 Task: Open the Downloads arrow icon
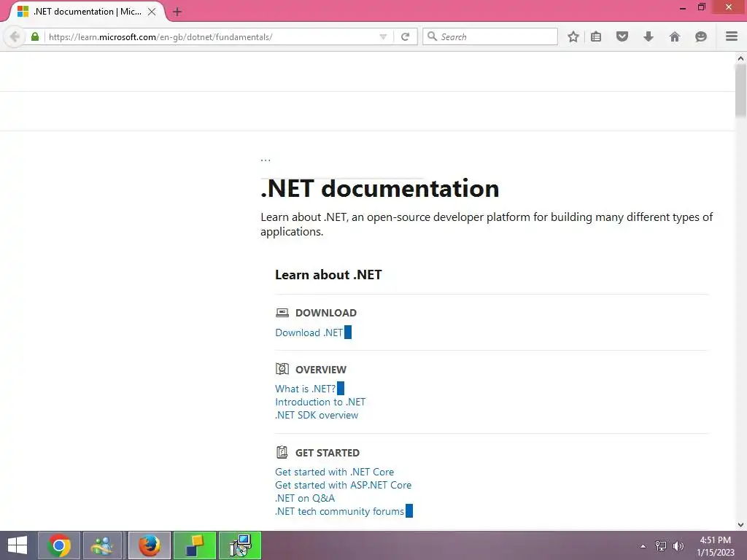(x=649, y=36)
